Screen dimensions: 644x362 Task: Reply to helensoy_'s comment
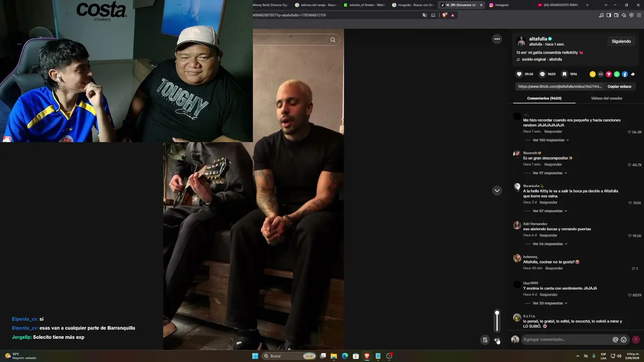554,268
